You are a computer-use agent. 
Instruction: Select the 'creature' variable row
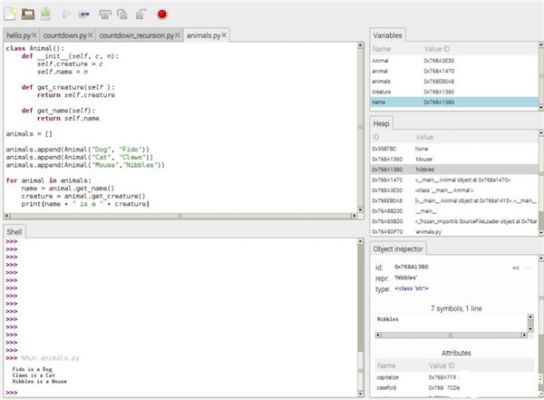454,92
